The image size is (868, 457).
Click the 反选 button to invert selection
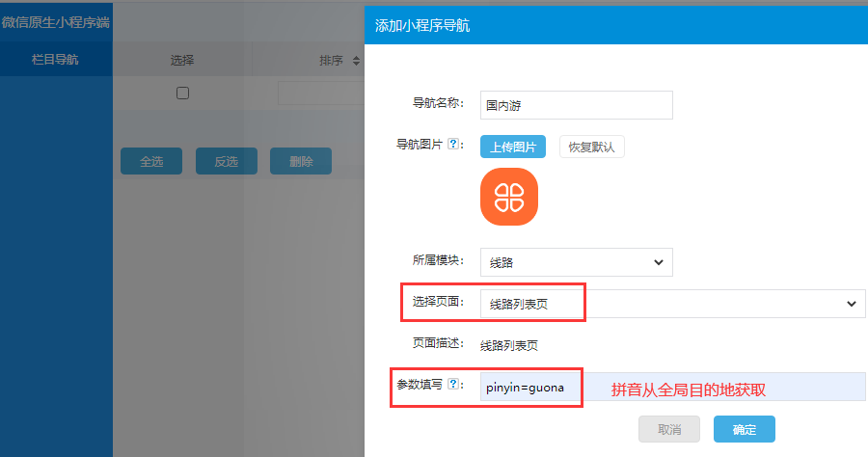click(x=226, y=162)
